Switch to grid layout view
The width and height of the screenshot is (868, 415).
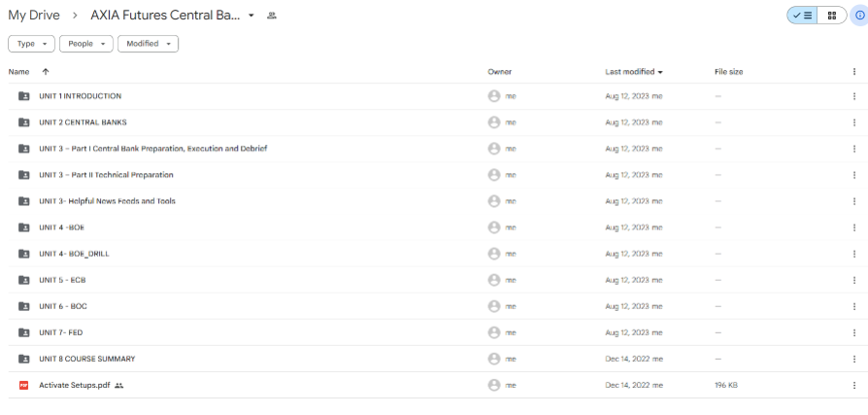832,16
